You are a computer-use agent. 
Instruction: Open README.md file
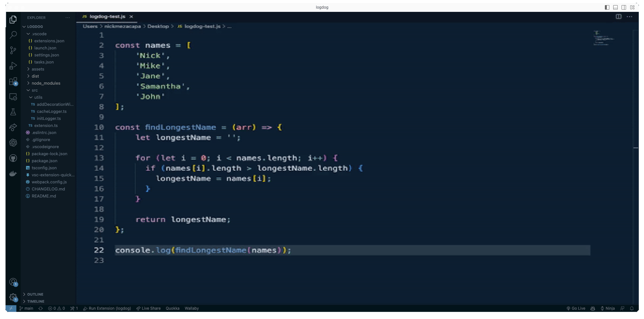(x=44, y=196)
